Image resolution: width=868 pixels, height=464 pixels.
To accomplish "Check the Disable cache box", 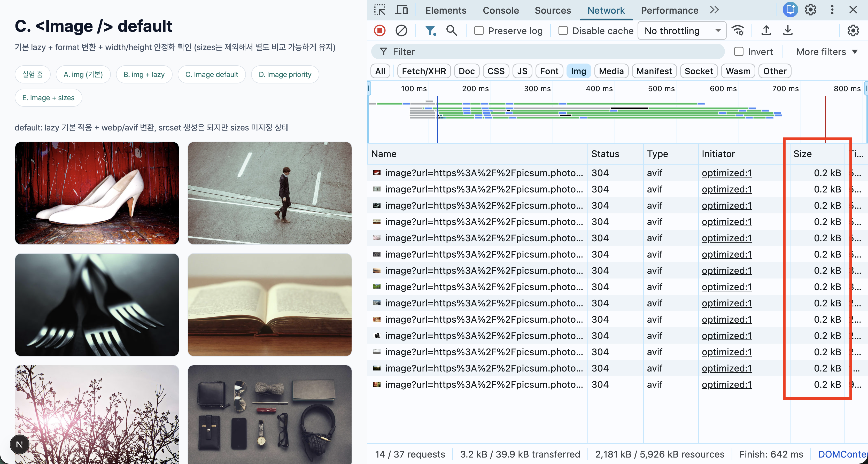I will coord(563,31).
